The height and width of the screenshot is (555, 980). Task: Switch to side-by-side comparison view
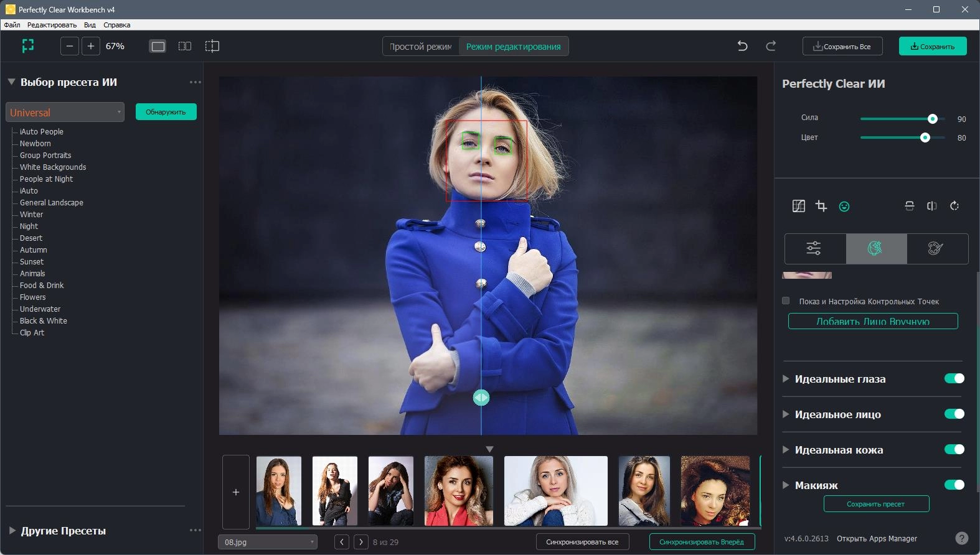click(x=185, y=46)
